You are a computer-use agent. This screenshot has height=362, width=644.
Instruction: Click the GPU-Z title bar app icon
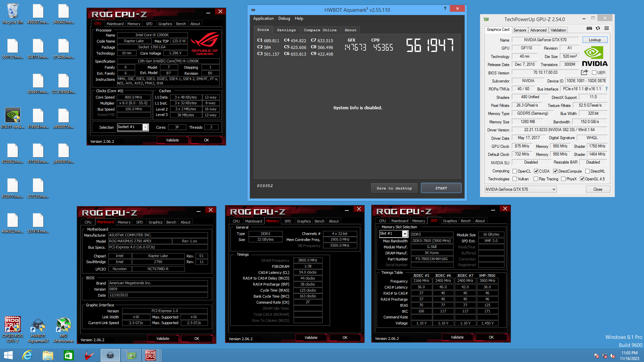[486, 19]
